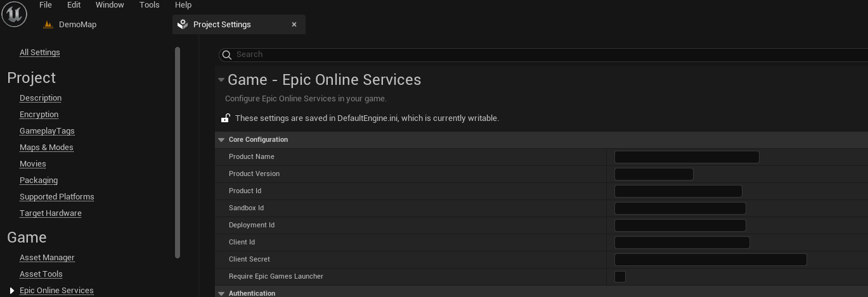Viewport: 868px width, 297px height.
Task: Click the Product Id label
Action: (245, 191)
